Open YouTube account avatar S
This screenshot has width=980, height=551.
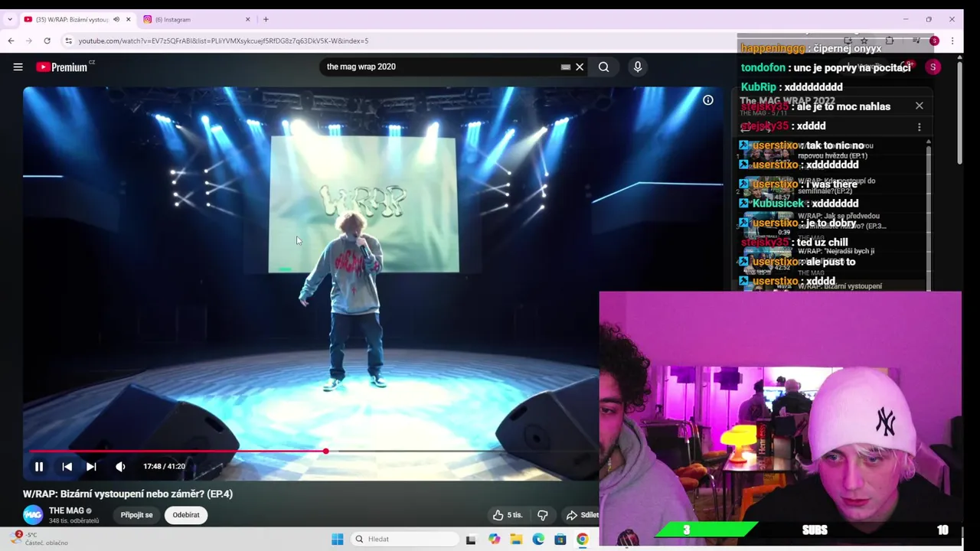coord(933,67)
